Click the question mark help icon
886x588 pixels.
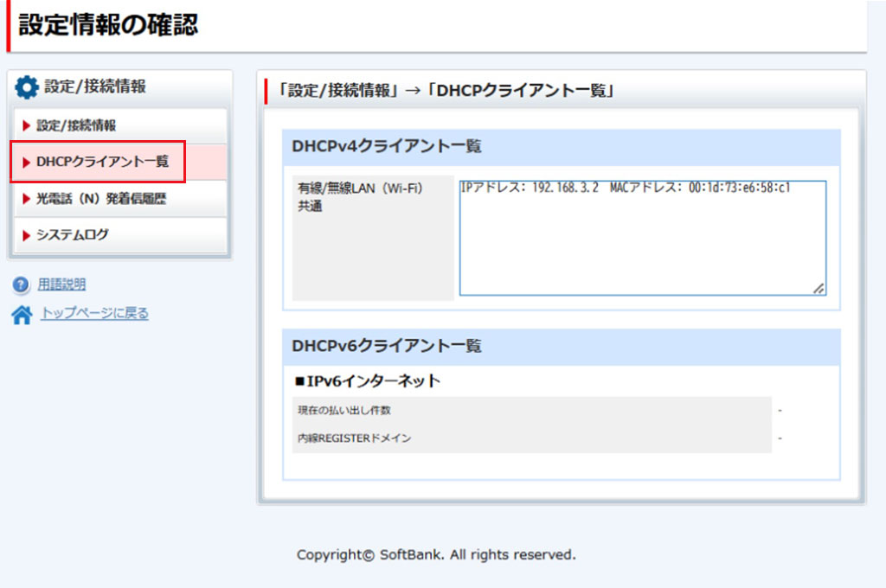pos(22,284)
